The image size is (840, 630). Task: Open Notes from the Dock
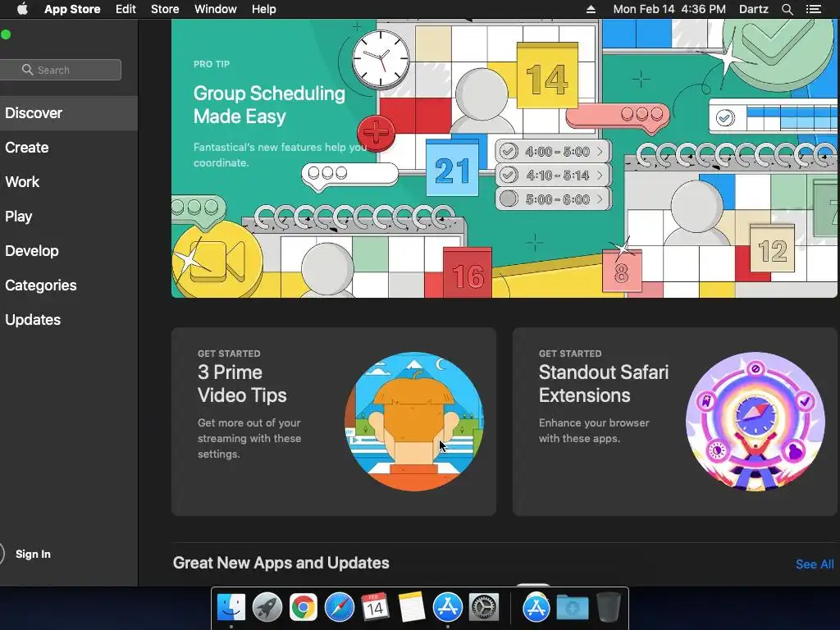pos(412,608)
